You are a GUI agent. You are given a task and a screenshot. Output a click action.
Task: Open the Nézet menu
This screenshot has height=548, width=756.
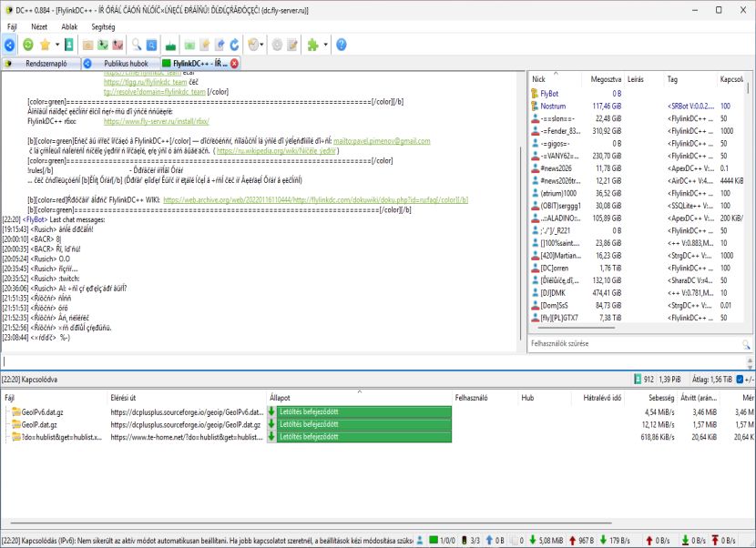[x=39, y=27]
